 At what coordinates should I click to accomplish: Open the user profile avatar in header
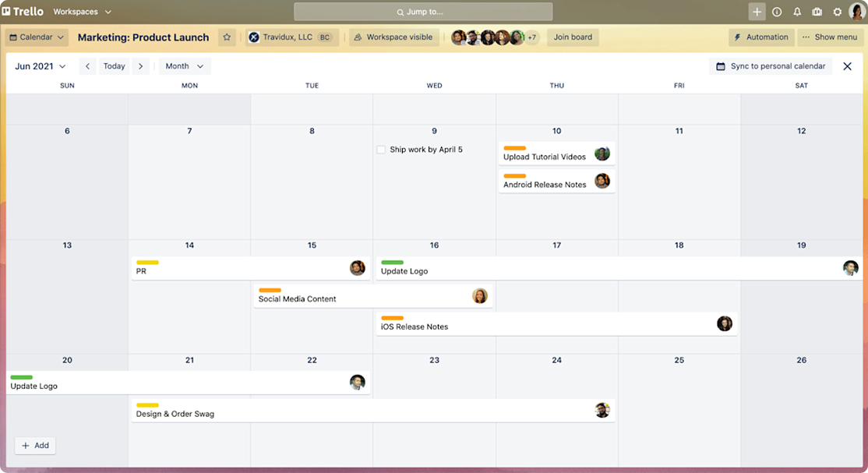[x=857, y=11]
